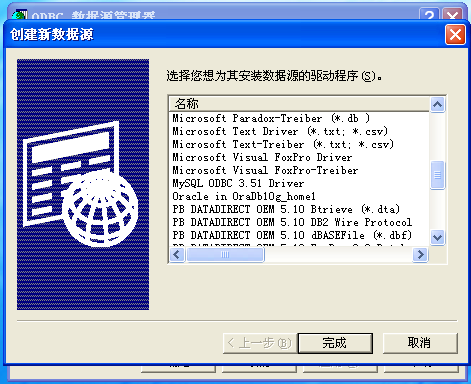Click the disabled 上一步(B) button
Viewport: 471px width, 384px height.
click(x=260, y=343)
